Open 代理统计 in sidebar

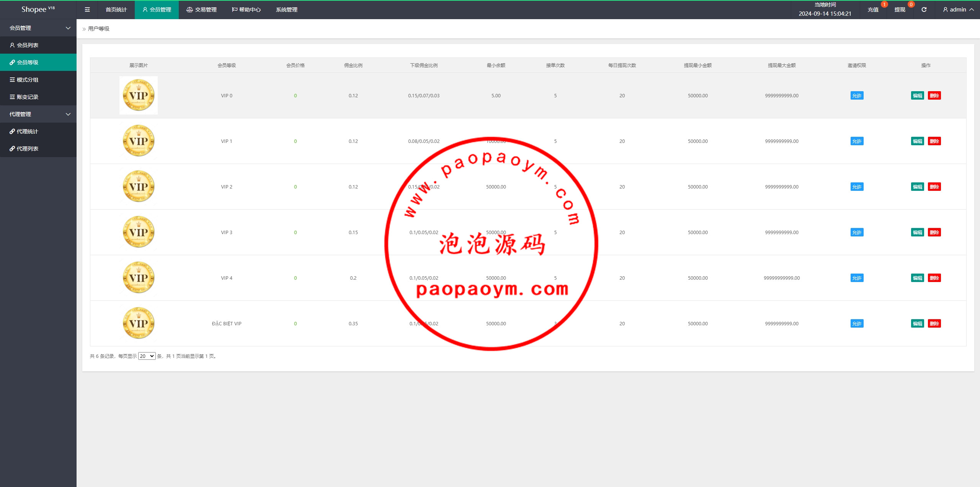pyautogui.click(x=38, y=131)
